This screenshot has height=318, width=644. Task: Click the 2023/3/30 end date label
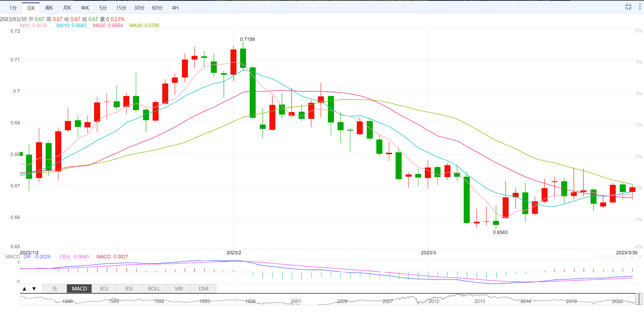tap(627, 252)
